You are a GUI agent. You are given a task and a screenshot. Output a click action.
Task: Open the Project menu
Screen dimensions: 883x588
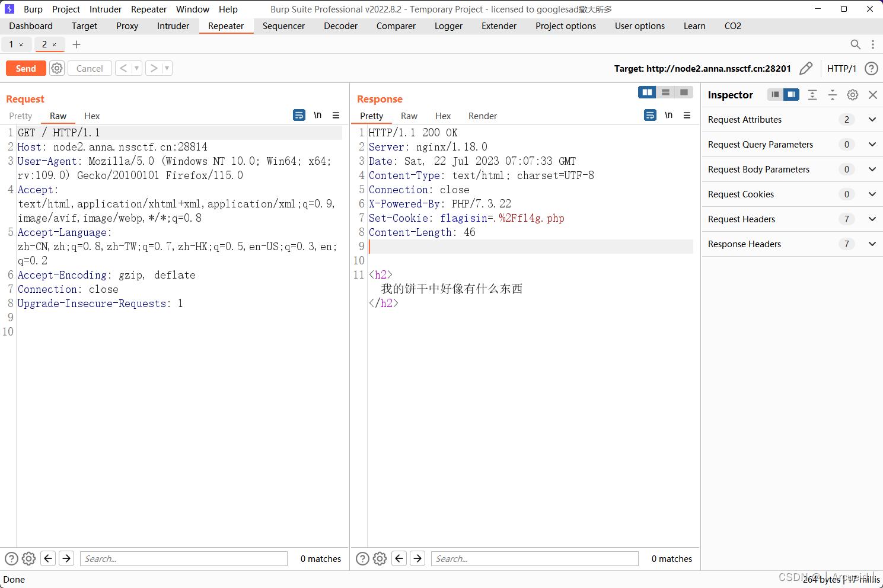(66, 9)
